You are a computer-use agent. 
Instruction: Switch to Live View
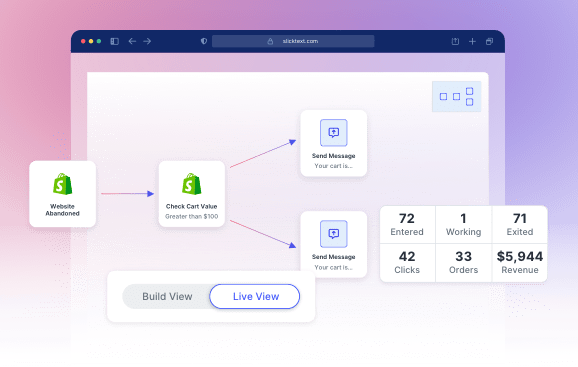[255, 296]
